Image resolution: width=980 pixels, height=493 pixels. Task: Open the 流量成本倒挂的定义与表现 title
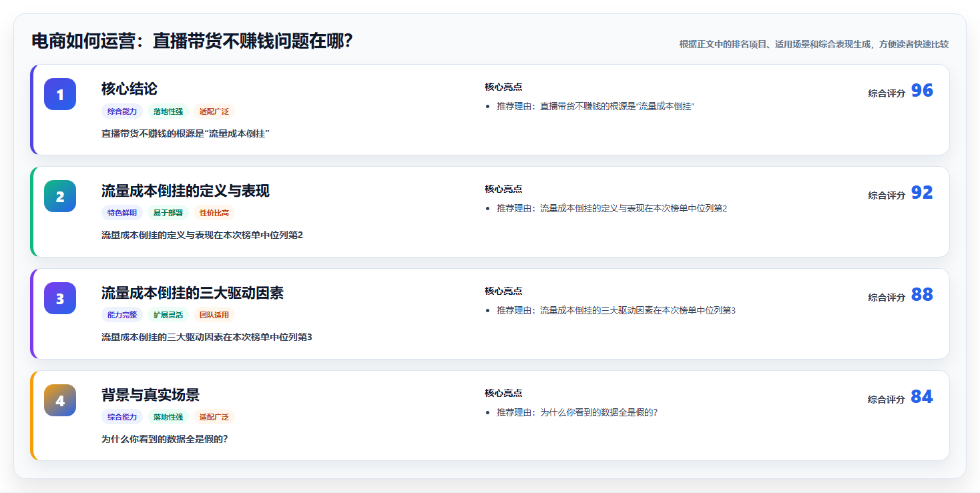186,191
